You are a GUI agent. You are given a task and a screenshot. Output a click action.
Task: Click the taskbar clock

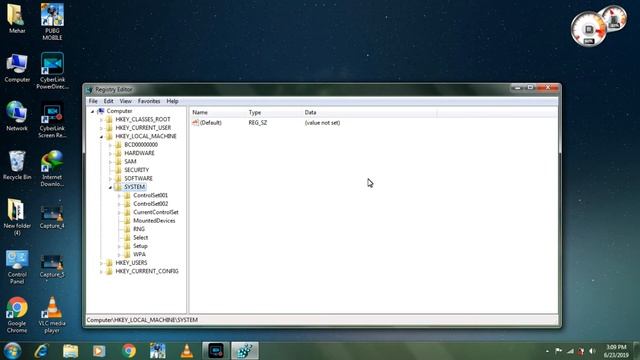pyautogui.click(x=616, y=351)
